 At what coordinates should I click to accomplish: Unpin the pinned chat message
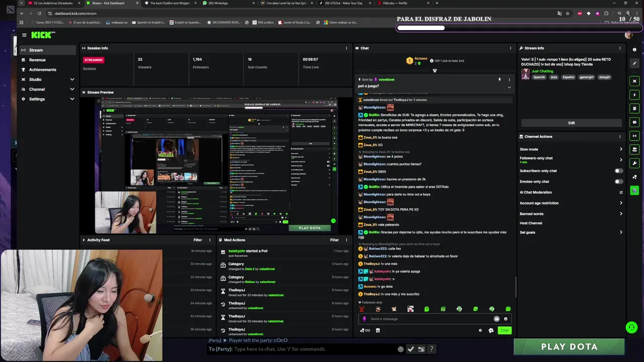(x=500, y=79)
